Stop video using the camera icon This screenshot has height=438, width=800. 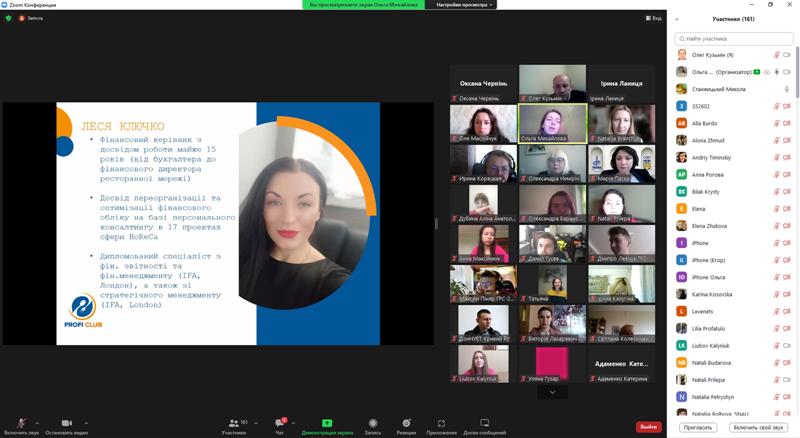66,423
